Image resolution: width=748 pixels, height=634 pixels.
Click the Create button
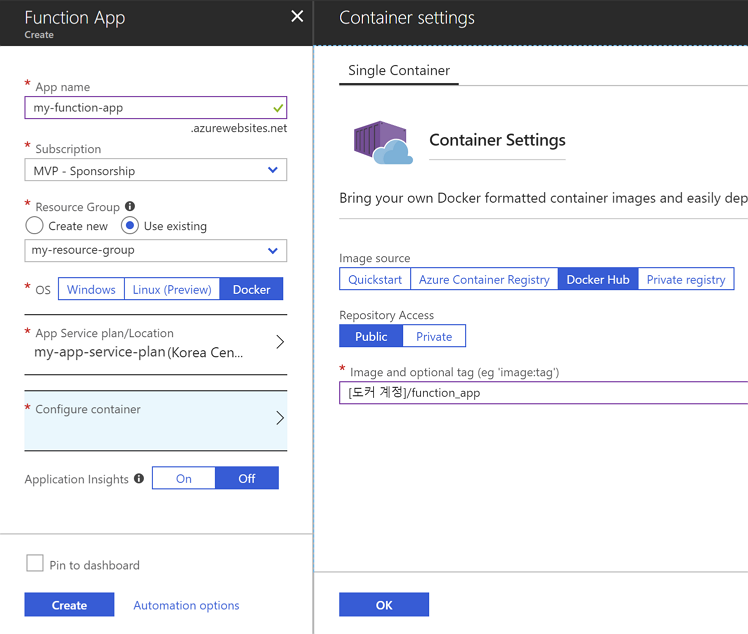(x=69, y=605)
